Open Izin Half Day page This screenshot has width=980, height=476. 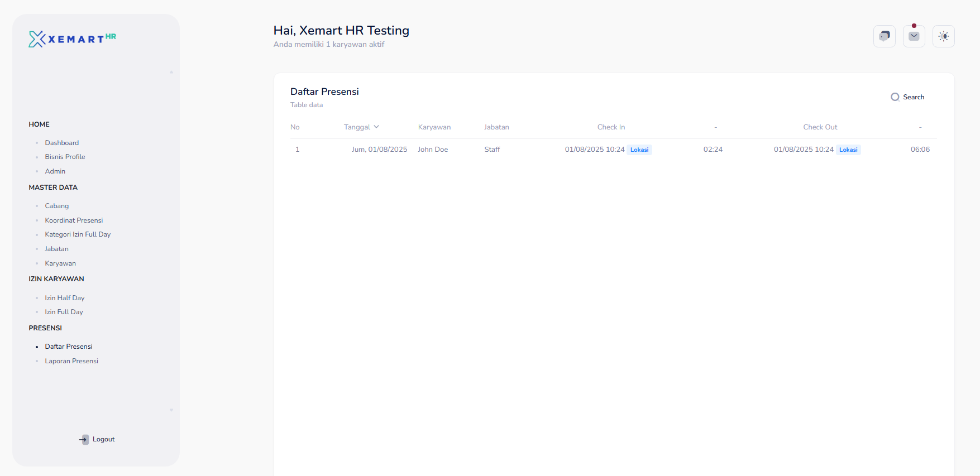pos(65,298)
